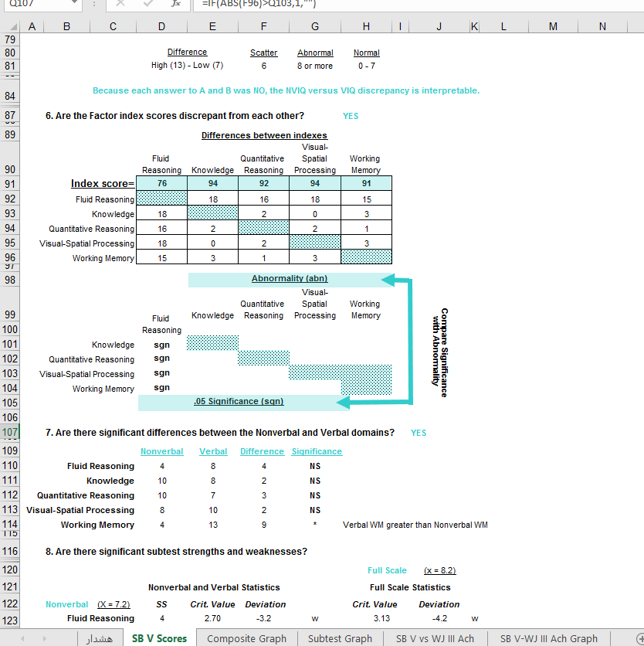
Task: Click the Abnormality (abn) heading cell
Action: click(289, 279)
